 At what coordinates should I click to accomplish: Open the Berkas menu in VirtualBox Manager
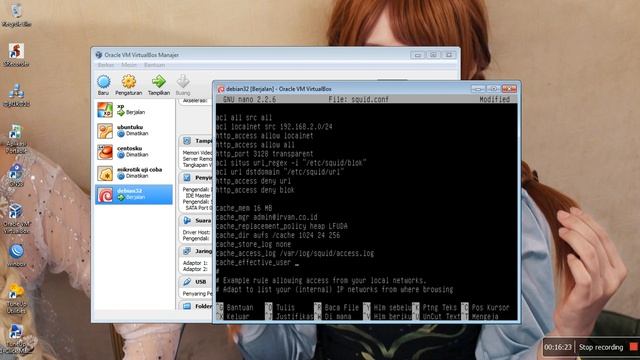coord(106,65)
